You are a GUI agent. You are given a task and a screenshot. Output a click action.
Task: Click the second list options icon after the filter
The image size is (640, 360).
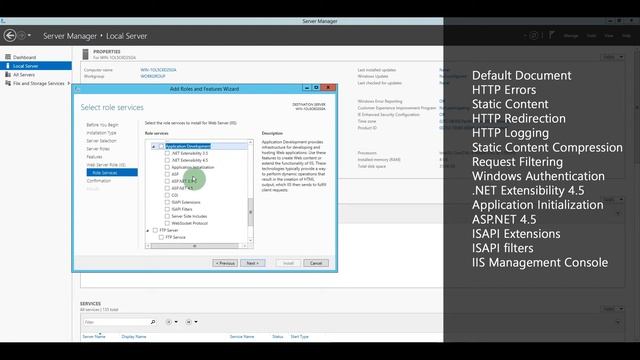click(x=189, y=322)
